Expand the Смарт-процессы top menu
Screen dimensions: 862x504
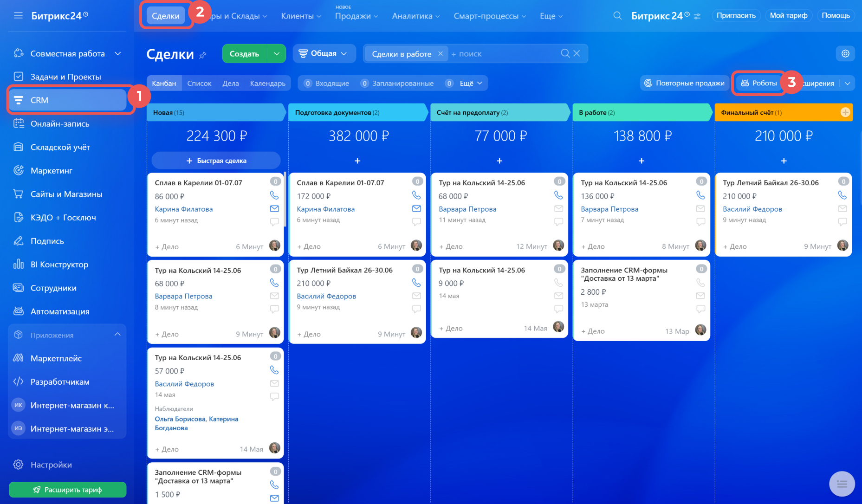coord(490,16)
